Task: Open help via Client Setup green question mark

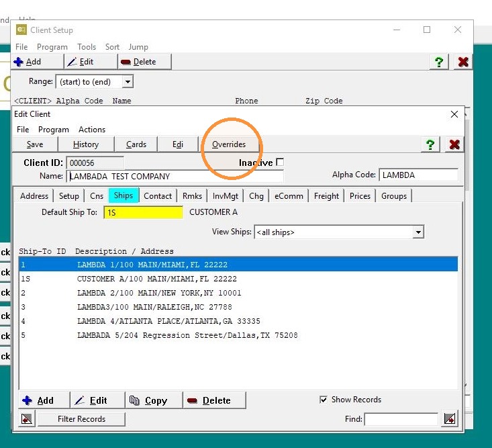Action: 439,62
